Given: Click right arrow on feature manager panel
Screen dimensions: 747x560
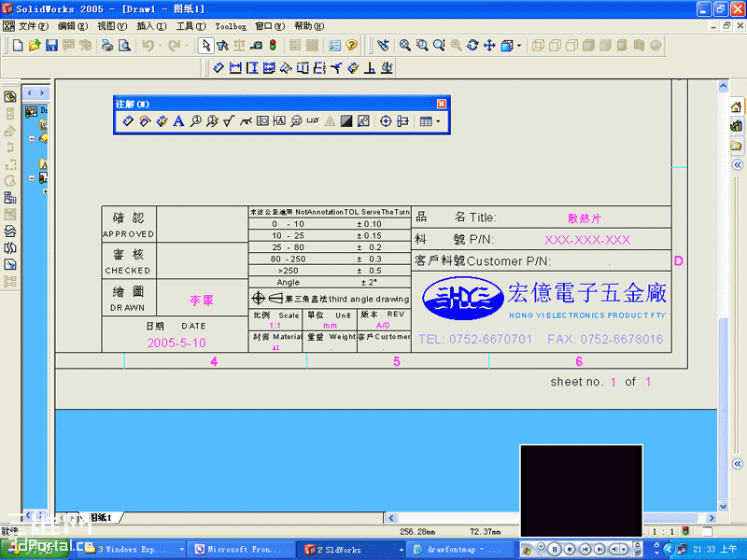Looking at the screenshot, I should pyautogui.click(x=42, y=92).
